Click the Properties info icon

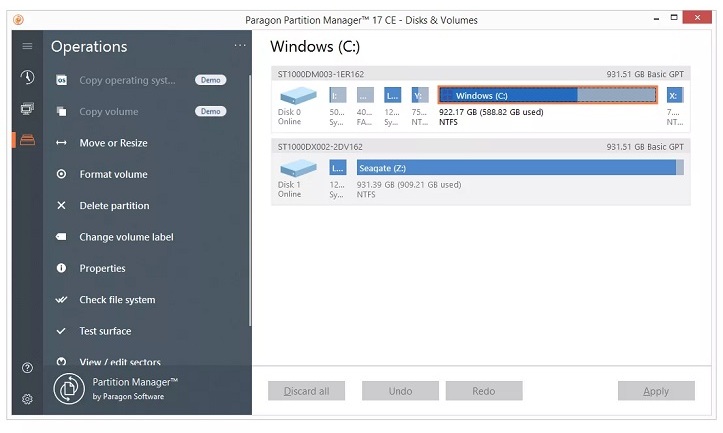pyautogui.click(x=61, y=268)
